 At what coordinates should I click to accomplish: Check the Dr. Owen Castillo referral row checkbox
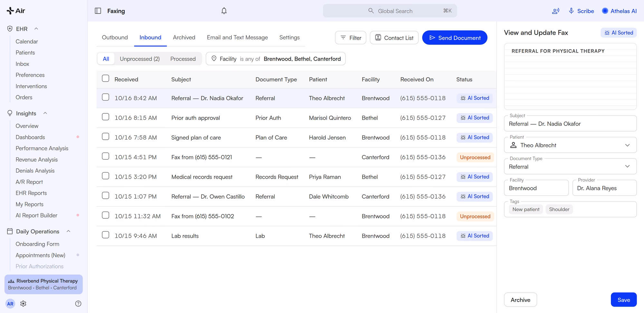click(x=106, y=195)
